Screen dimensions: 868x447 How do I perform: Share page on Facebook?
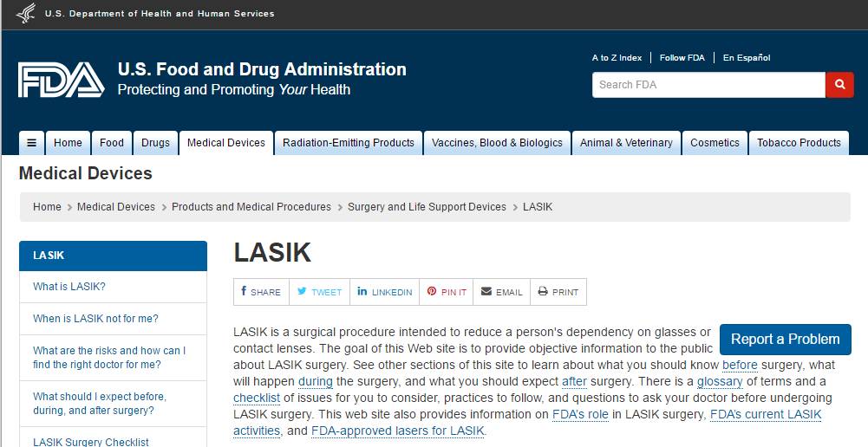point(261,292)
